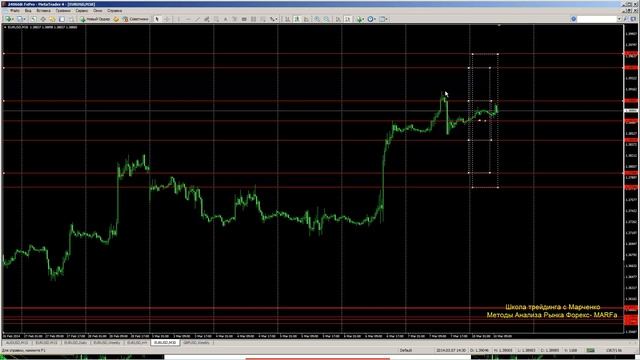Switch to the EURUSD,Daily chart tab
Screen dimensions: 640x360
[76, 342]
